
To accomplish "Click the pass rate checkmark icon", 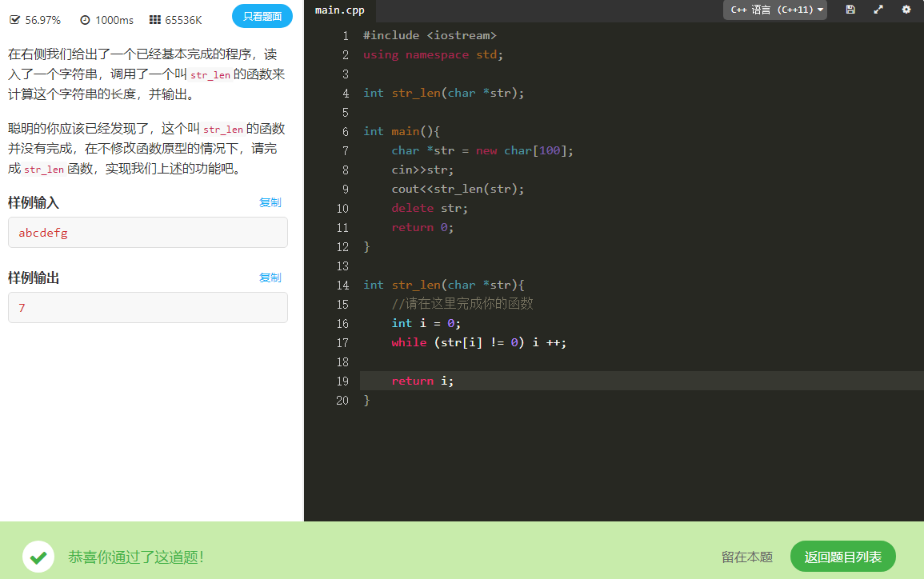I will [14, 20].
